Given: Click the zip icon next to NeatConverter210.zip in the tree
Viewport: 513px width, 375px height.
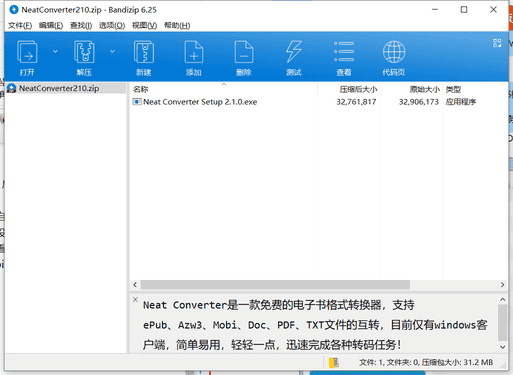Looking at the screenshot, I should point(12,88).
